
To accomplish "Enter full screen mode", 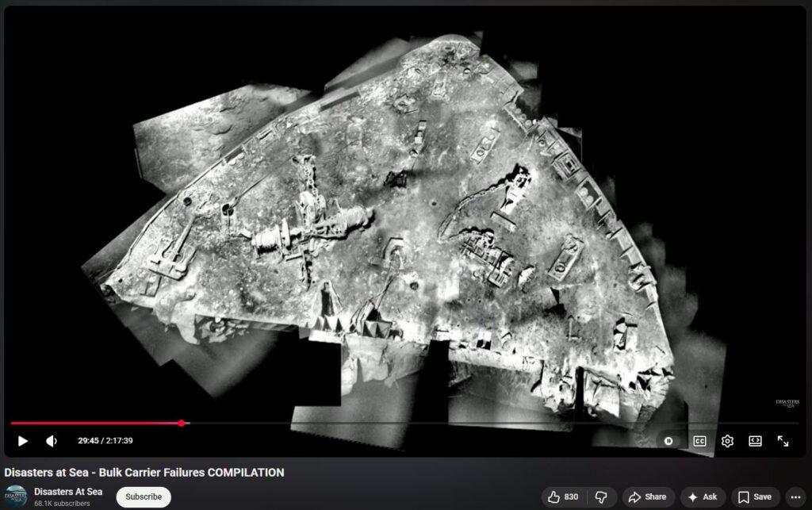I will tap(783, 441).
